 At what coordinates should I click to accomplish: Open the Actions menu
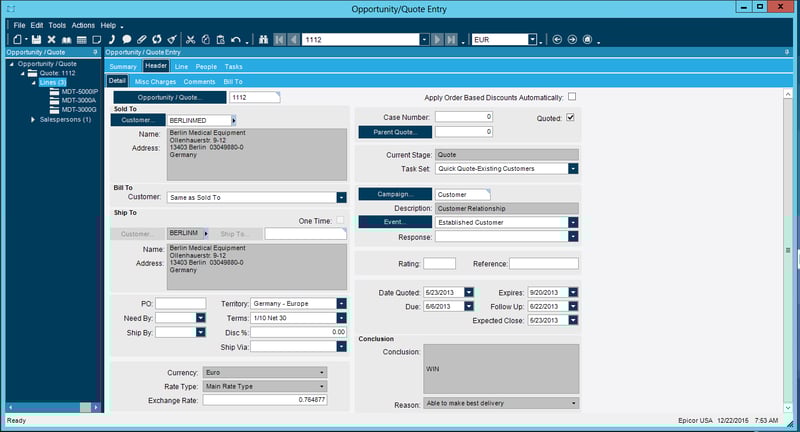83,25
